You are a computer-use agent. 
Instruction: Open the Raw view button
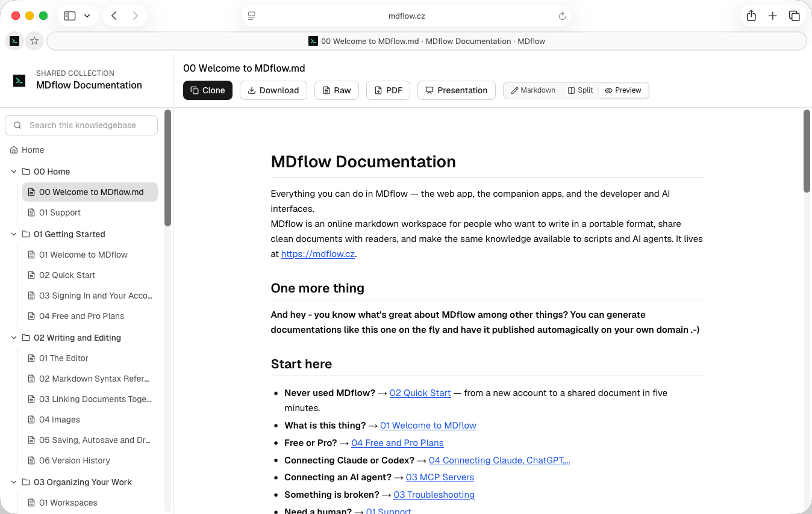point(337,90)
